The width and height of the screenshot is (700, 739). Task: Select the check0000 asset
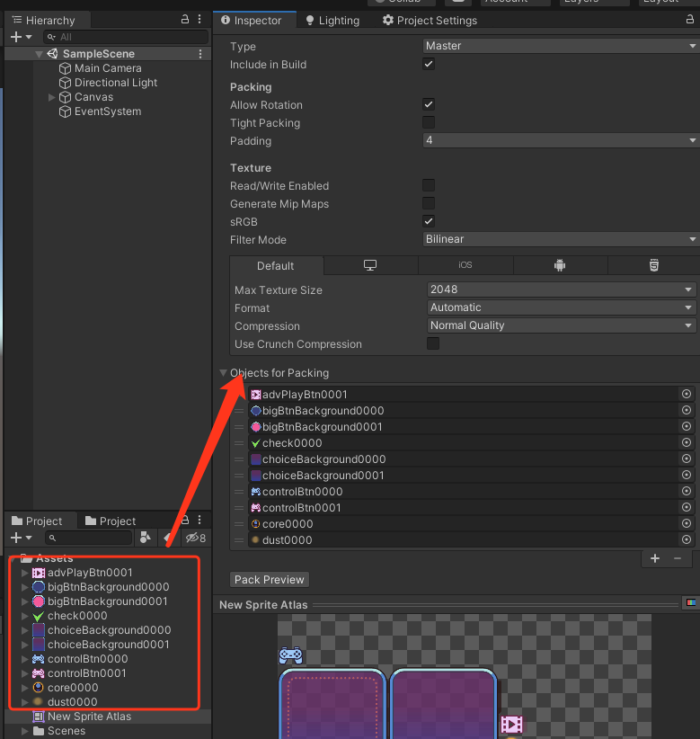pyautogui.click(x=77, y=616)
